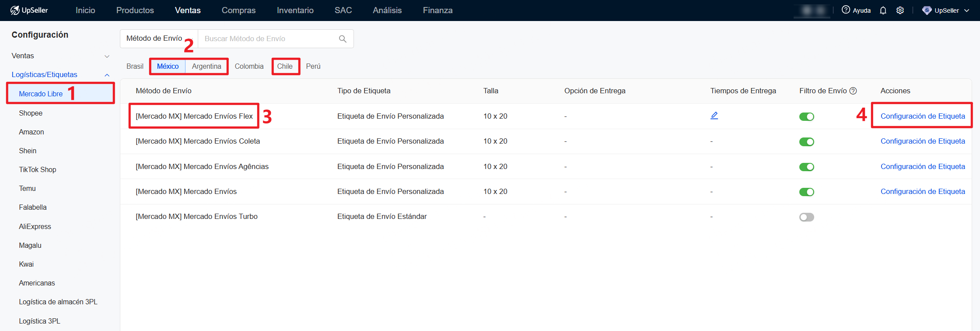This screenshot has width=980, height=331.
Task: Go to the Inicio menu
Action: pyautogui.click(x=85, y=10)
